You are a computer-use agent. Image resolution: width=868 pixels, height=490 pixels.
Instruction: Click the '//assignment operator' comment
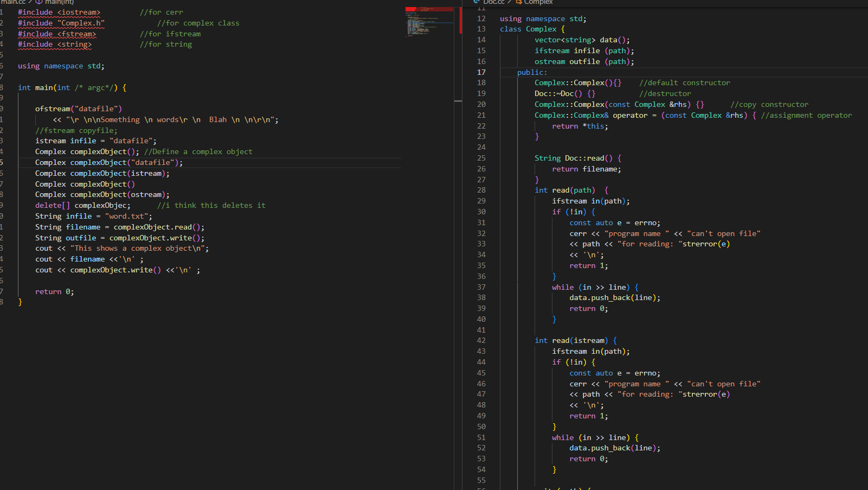806,115
